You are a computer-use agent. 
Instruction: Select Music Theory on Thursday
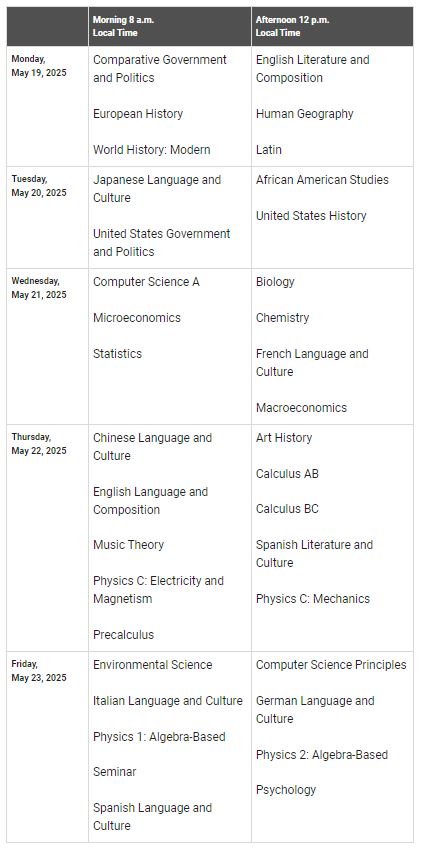point(128,544)
